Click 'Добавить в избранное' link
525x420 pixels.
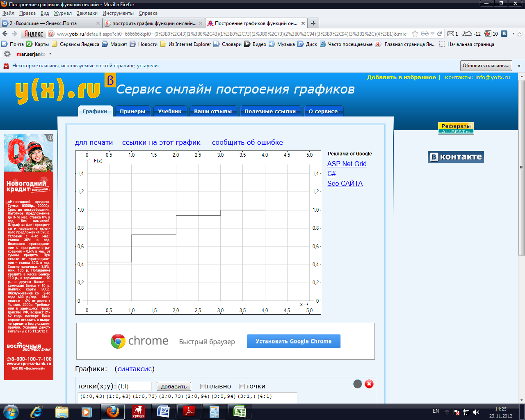402,77
